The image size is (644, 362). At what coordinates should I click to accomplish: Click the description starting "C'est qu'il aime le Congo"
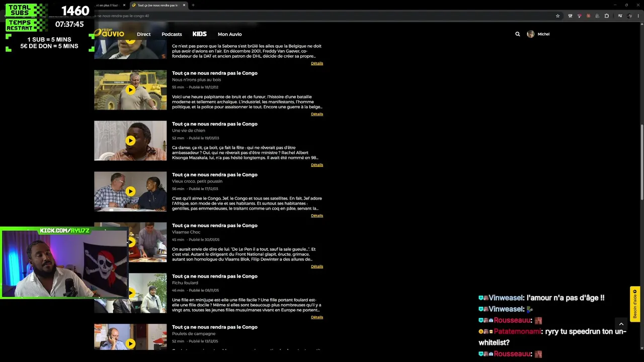pyautogui.click(x=247, y=204)
